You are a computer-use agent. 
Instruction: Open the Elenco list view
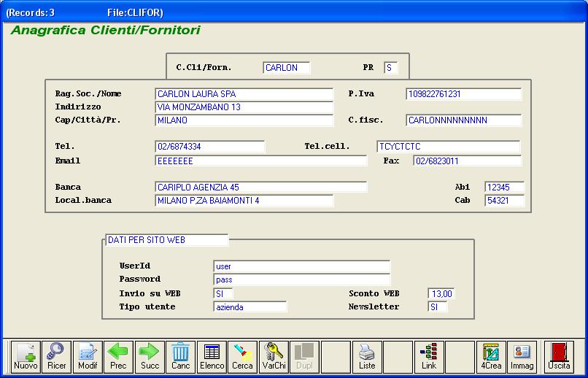tap(212, 357)
